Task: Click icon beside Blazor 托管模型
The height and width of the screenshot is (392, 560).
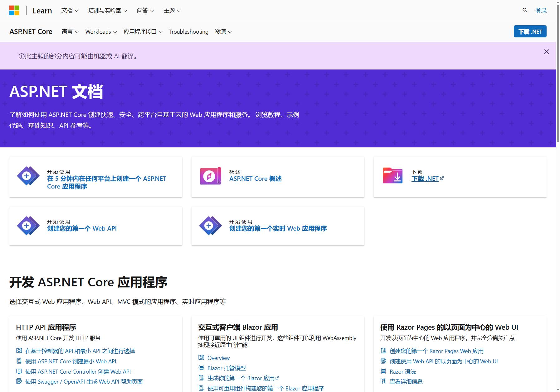Action: click(201, 368)
